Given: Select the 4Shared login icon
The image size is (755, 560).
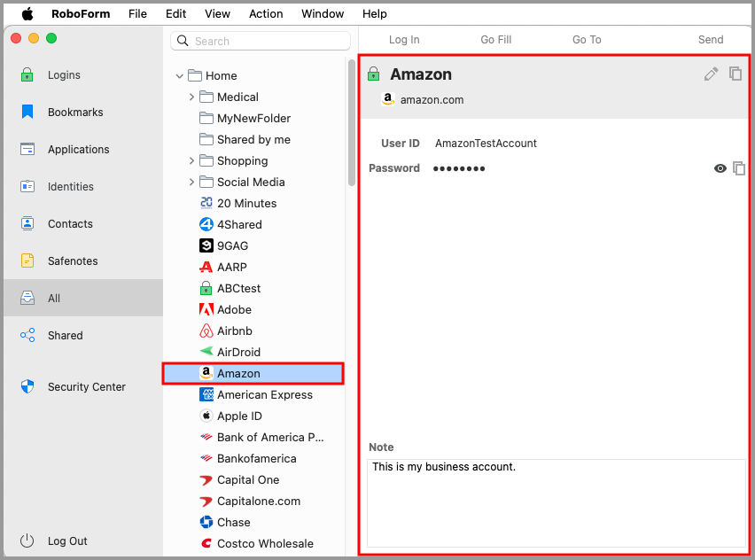Looking at the screenshot, I should click(x=206, y=224).
